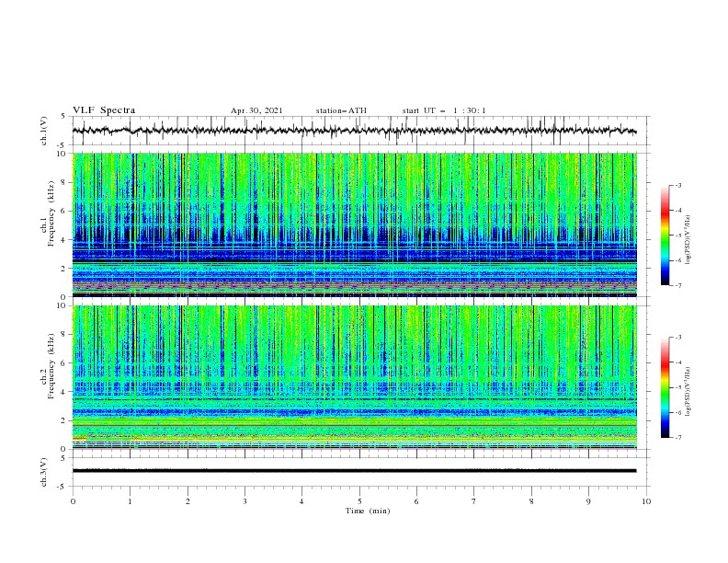Click time-axis tick label '3' at bottom

(x=245, y=501)
